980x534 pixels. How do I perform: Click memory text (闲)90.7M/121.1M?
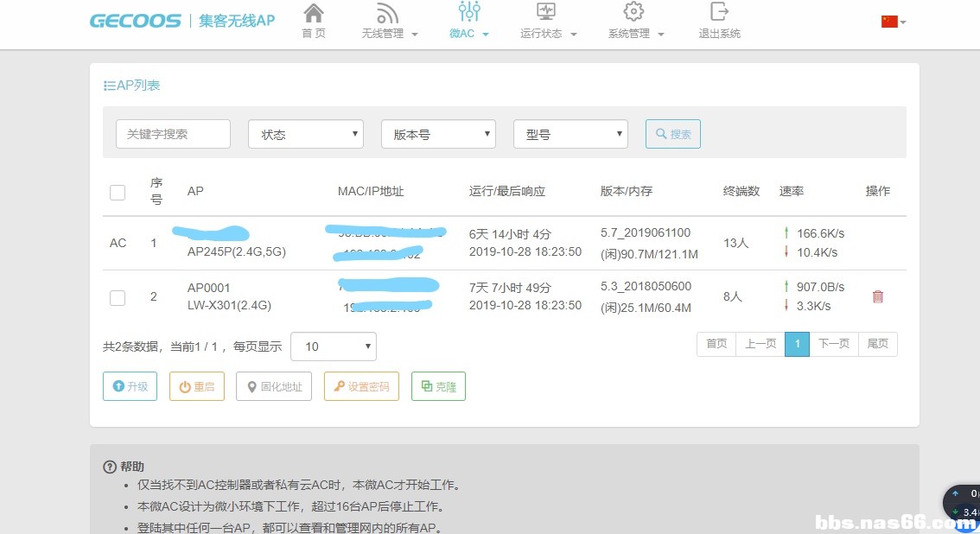(x=649, y=254)
